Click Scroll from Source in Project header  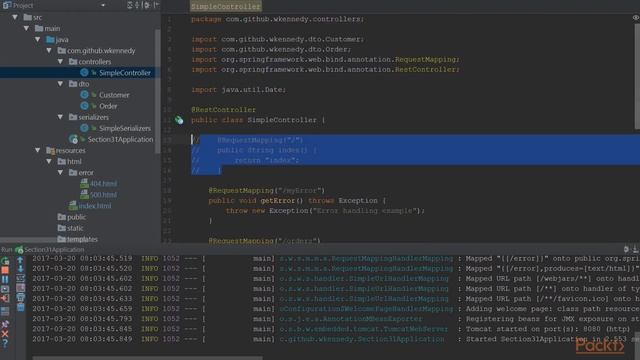coord(129,5)
